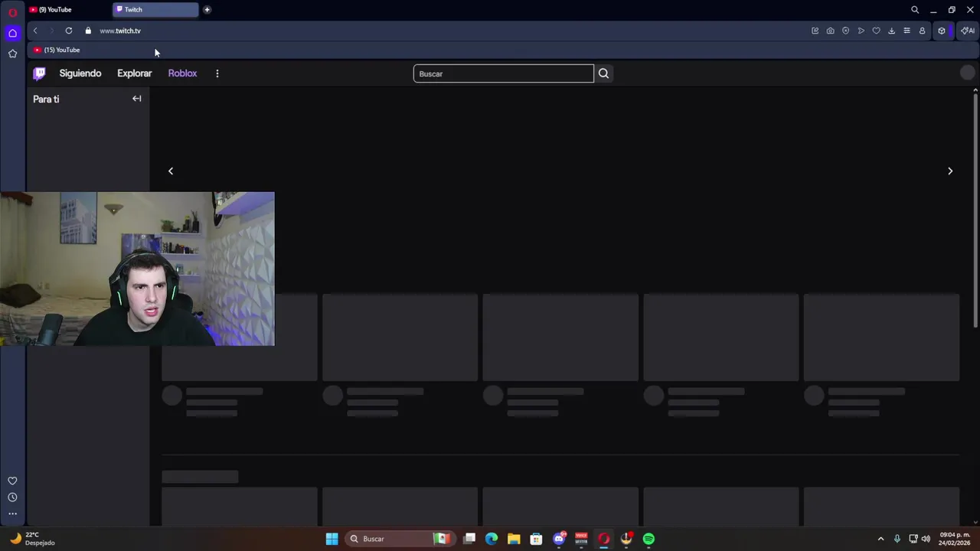Open Task View on taskbar

tap(469, 539)
